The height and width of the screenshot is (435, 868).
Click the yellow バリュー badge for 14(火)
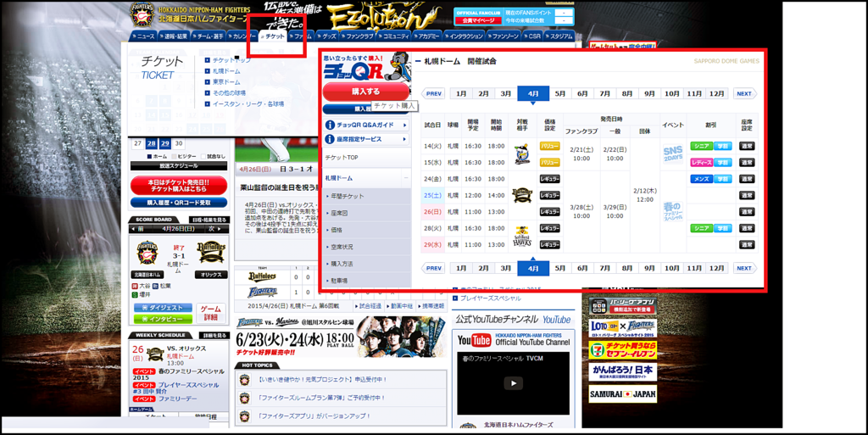click(549, 146)
